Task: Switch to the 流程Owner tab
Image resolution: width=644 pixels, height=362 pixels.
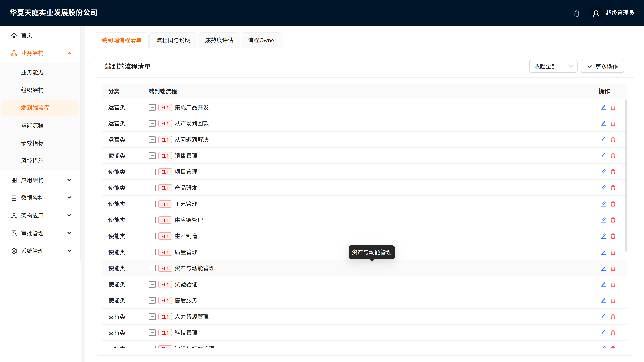Action: (262, 40)
